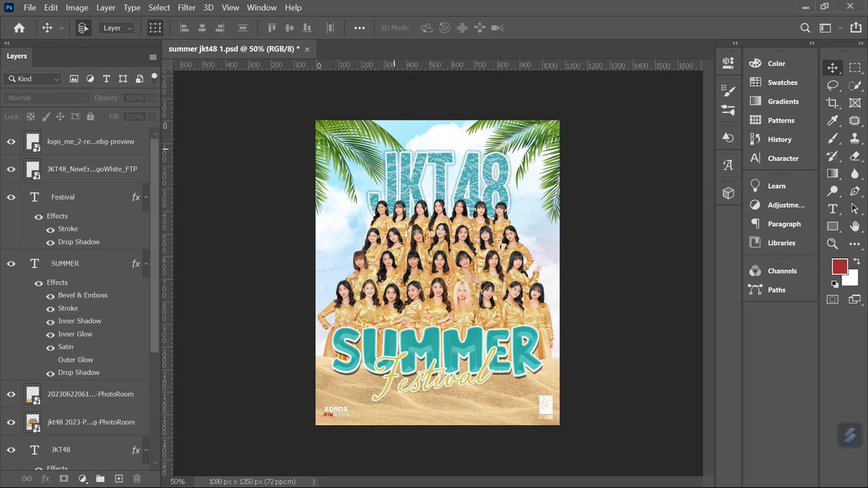
Task: Create a new group folder icon
Action: tap(100, 479)
